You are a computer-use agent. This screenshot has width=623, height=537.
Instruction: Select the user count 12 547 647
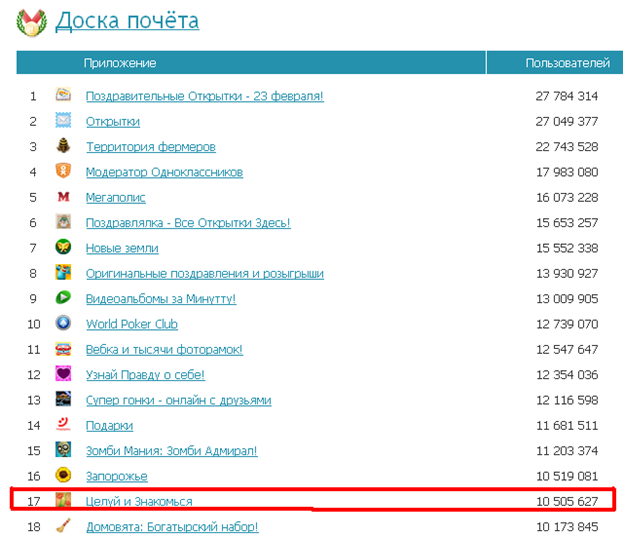567,350
